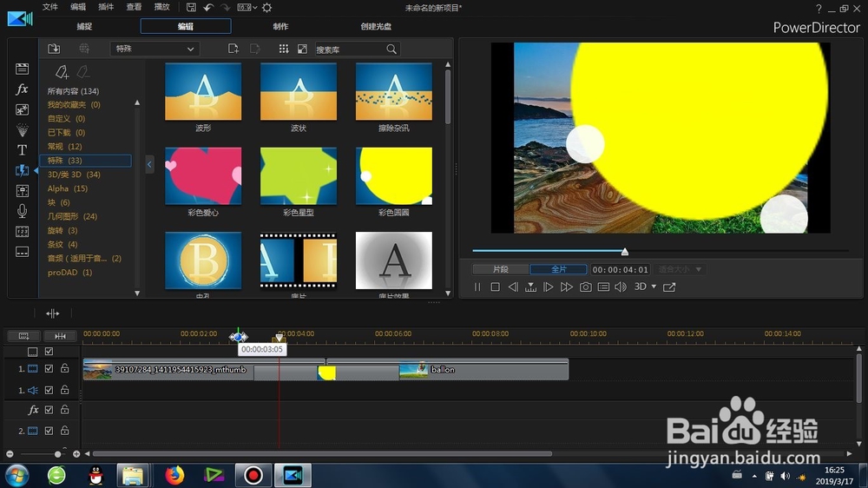Select the 几何图形 (24) category

tap(72, 216)
